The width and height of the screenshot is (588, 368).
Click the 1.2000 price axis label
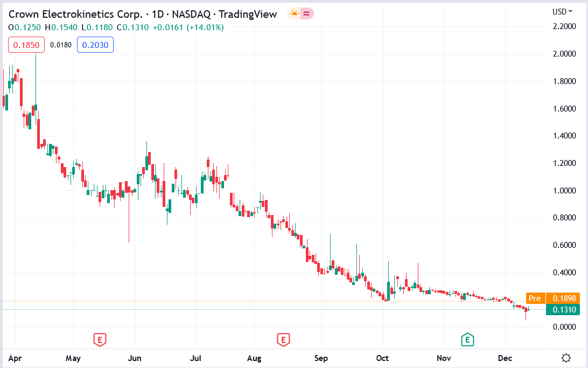pyautogui.click(x=564, y=163)
